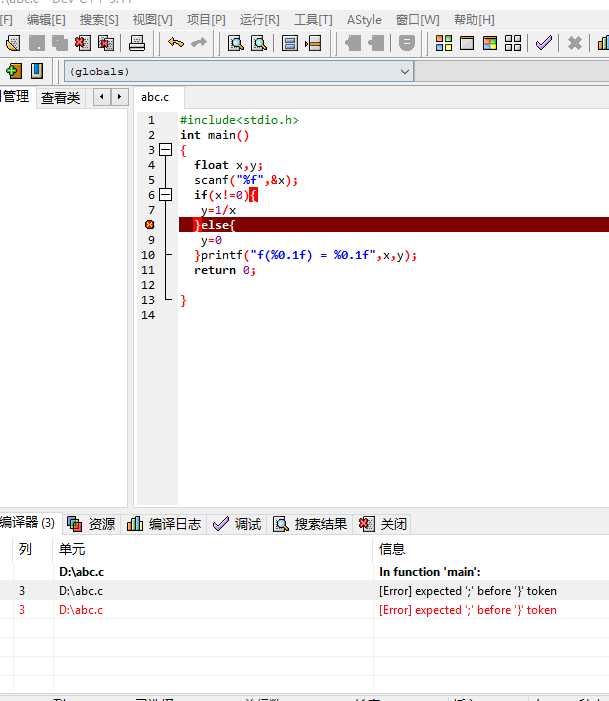609x701 pixels.
Task: Open the 视图[V] menu
Action: (x=152, y=20)
